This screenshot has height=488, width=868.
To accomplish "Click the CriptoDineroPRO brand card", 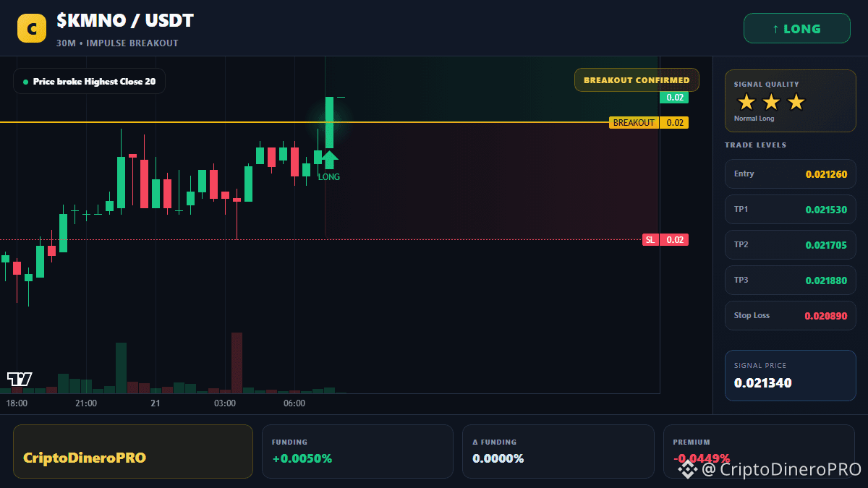I will (x=133, y=451).
